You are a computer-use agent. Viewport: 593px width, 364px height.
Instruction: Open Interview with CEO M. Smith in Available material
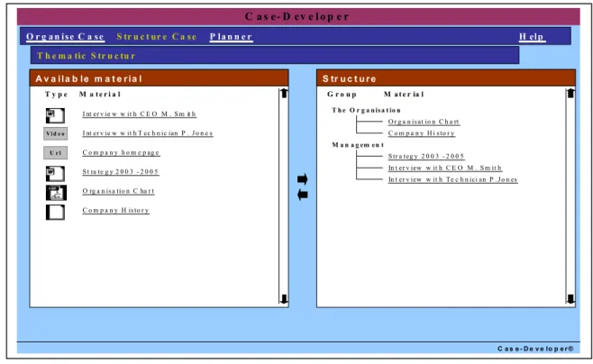pos(139,114)
